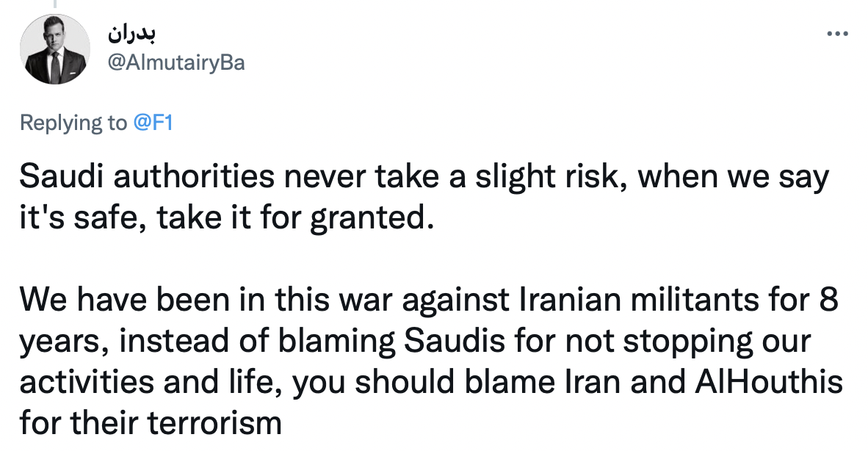Click the profile avatar photo

pos(55,48)
